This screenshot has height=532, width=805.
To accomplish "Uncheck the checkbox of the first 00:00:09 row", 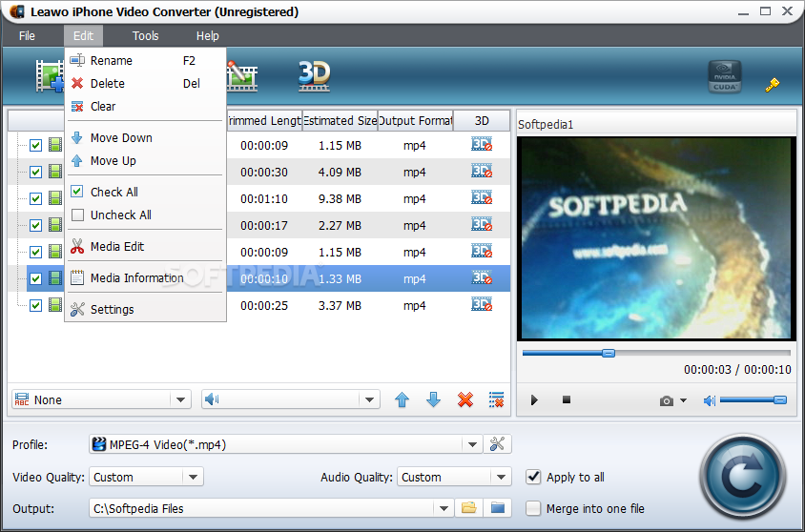I will click(x=35, y=145).
